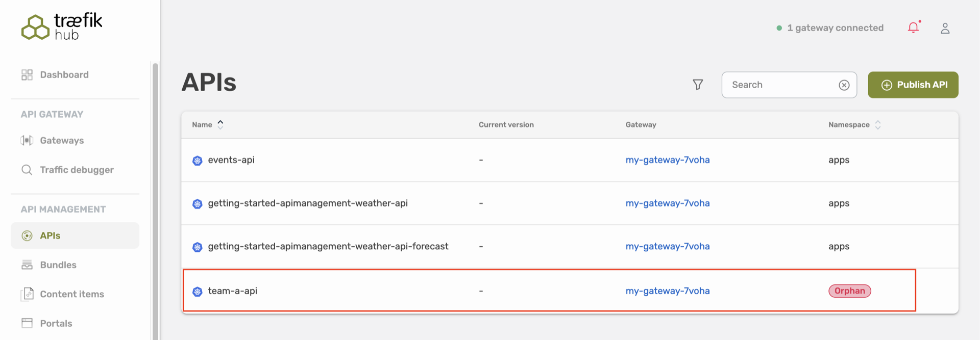Click the Portals window icon in sidebar
The width and height of the screenshot is (980, 340).
click(27, 323)
